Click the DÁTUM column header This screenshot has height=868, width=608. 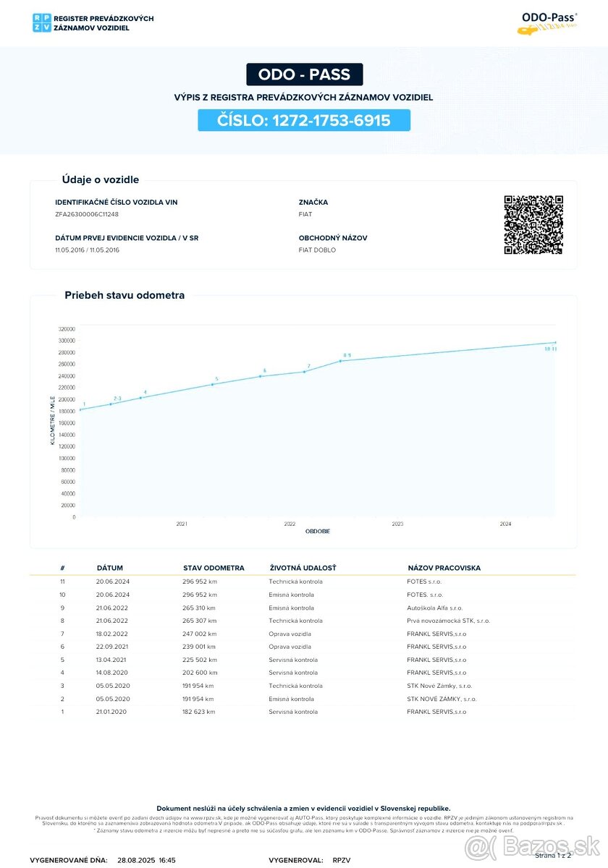coord(110,568)
